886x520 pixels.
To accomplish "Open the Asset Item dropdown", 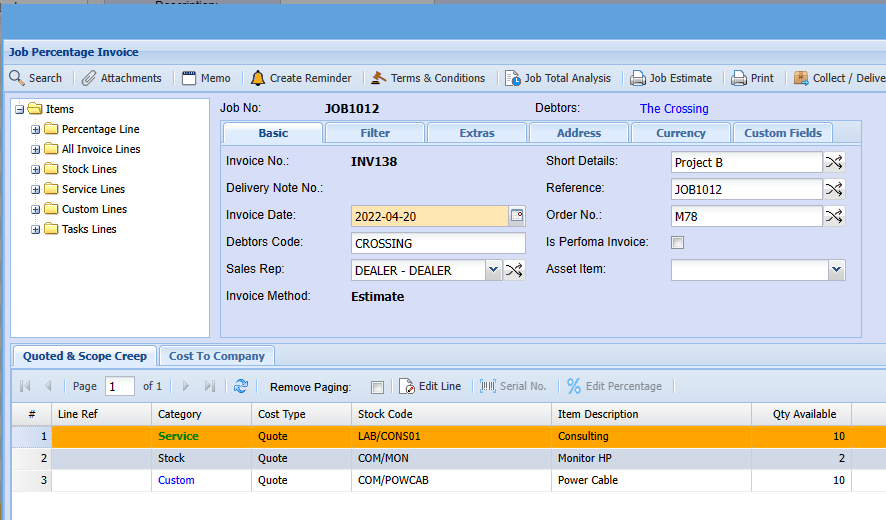I will pos(836,270).
